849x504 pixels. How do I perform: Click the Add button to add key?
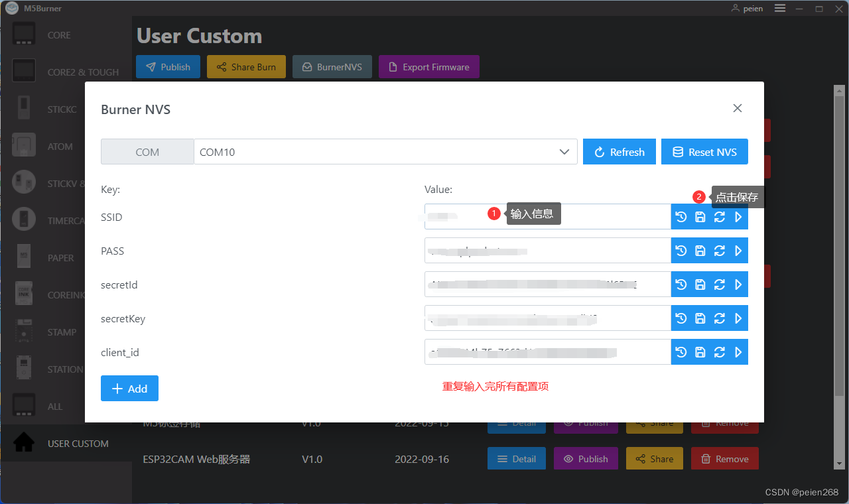click(x=129, y=389)
